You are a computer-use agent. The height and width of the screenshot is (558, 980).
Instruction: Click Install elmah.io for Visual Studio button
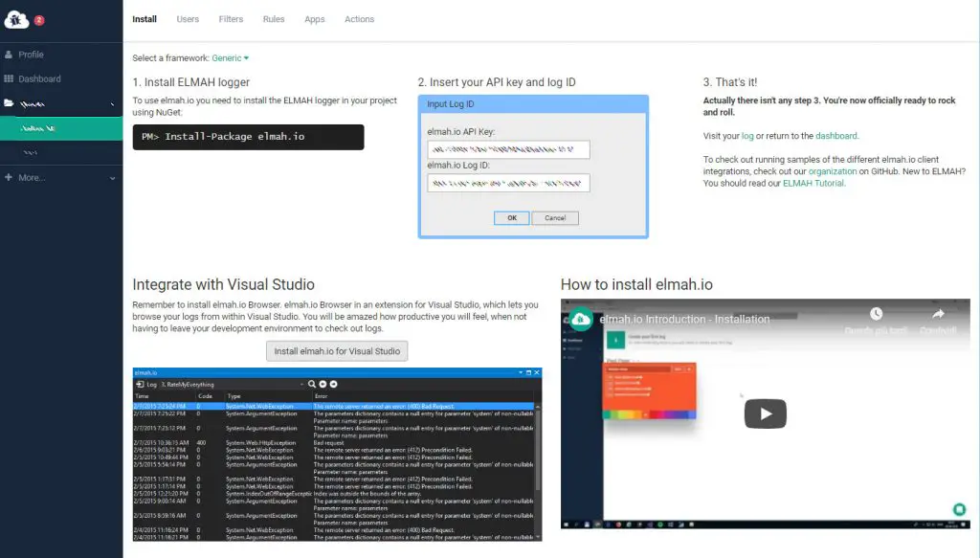tap(337, 351)
